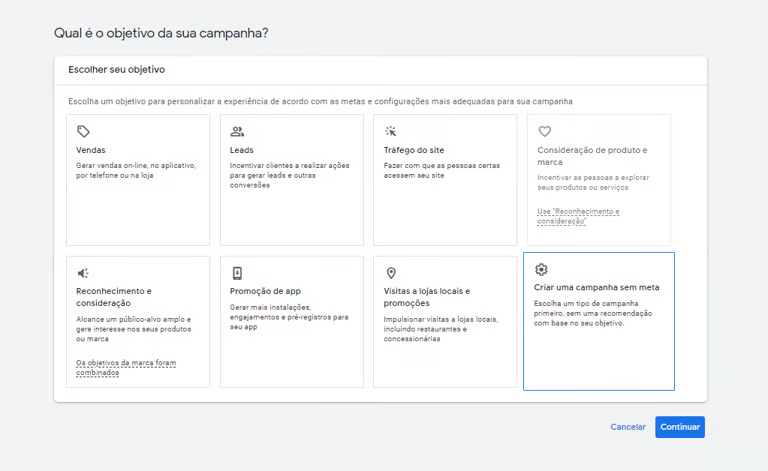Click description Impulsionar visitas a lojas locais
Viewport: 768px width, 471px height.
(x=441, y=329)
